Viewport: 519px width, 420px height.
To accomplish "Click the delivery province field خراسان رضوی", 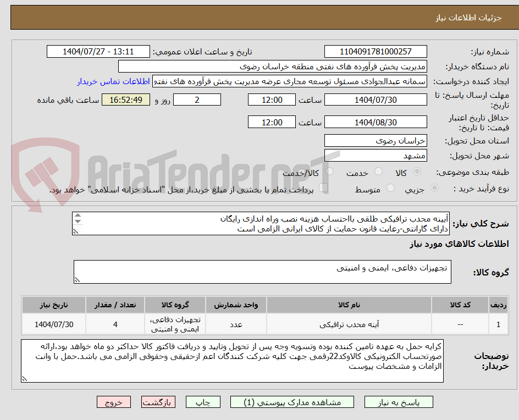I will [376, 141].
